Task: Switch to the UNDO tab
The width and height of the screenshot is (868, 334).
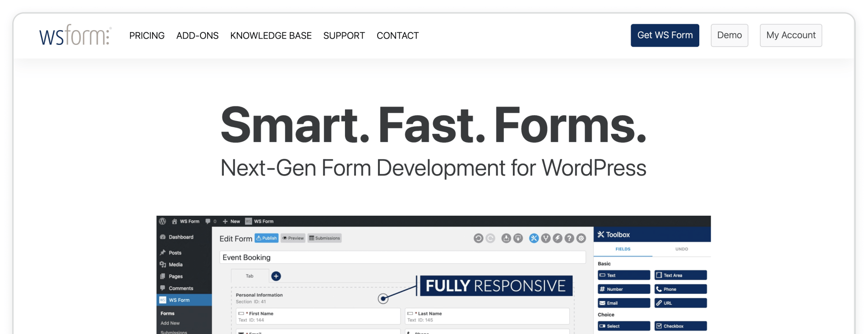Action: point(682,249)
